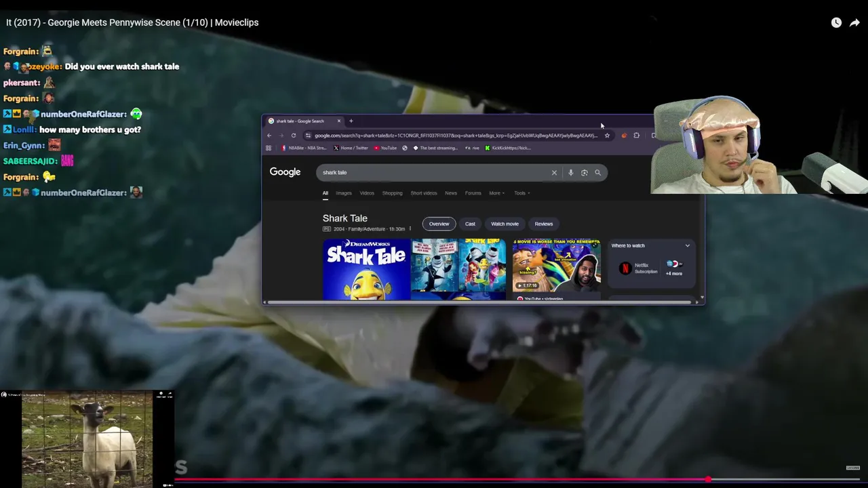Open the video title link for It (2017)

coord(132,22)
